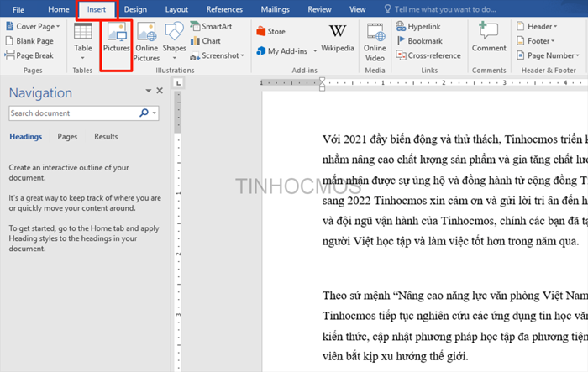Open the Office Store add-ins
Viewport: 588px width, 372px height.
tap(270, 32)
